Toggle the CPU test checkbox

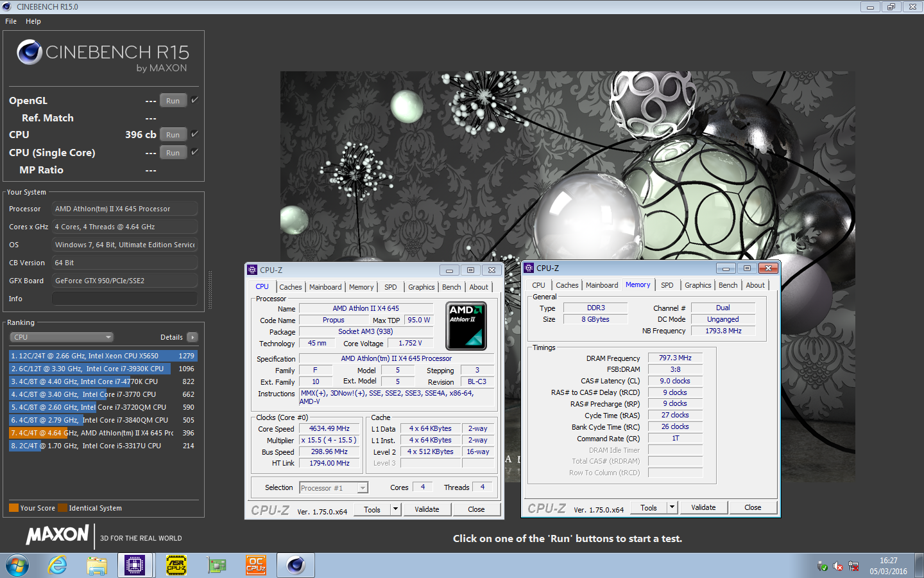pyautogui.click(x=194, y=134)
